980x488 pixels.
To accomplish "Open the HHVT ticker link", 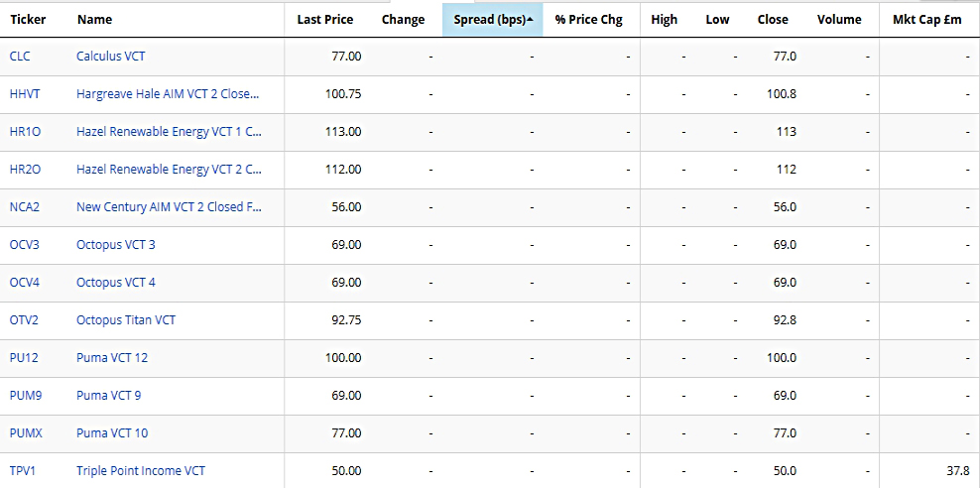I will tap(25, 94).
